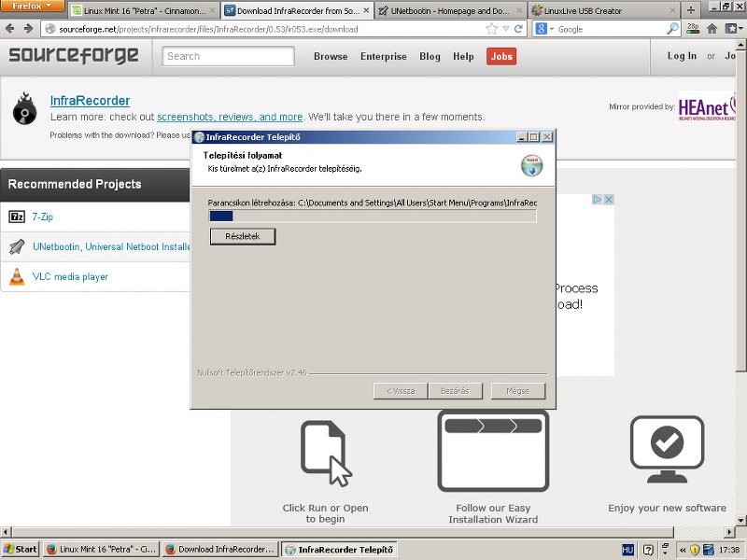
Task: Close the UNetbootin tab
Action: point(519,10)
